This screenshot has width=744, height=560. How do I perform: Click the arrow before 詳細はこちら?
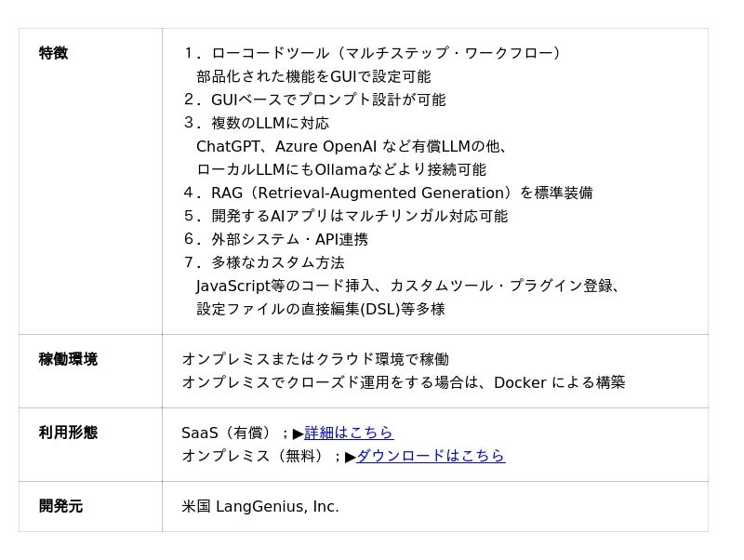tap(298, 433)
